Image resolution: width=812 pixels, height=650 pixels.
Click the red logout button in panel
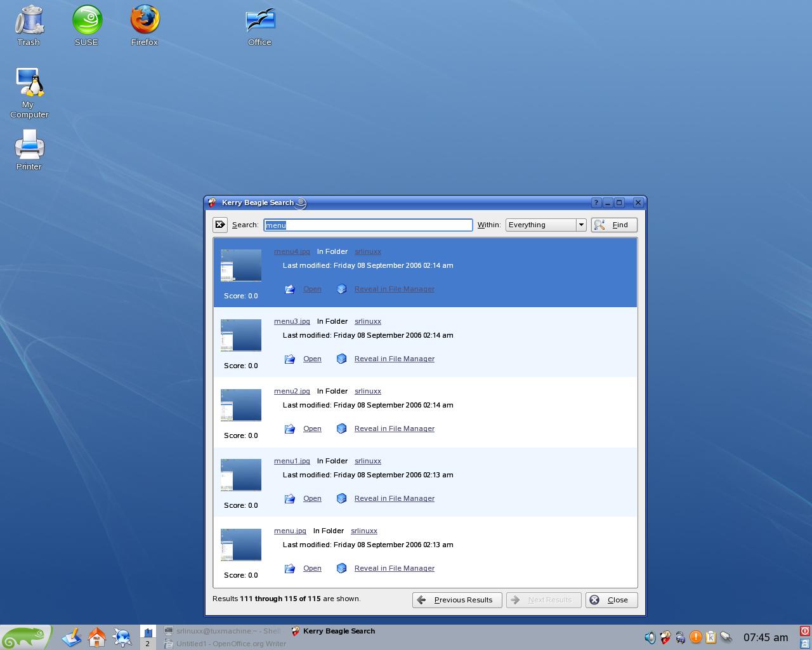click(x=805, y=631)
